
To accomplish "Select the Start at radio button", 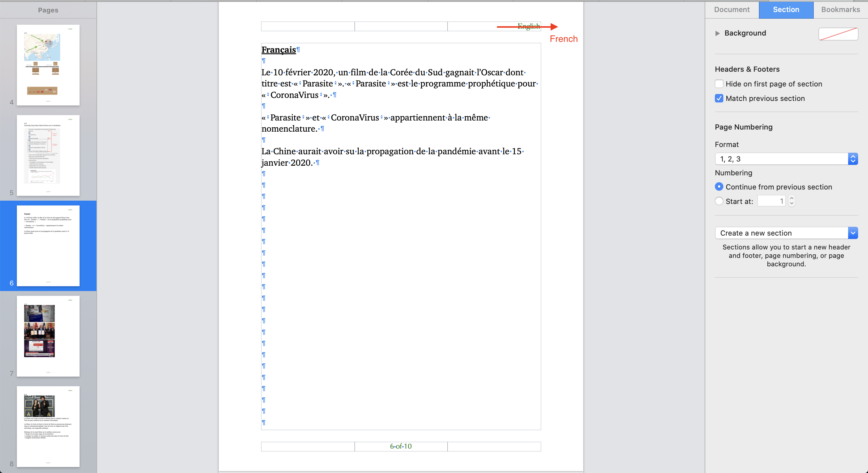I will pyautogui.click(x=719, y=201).
